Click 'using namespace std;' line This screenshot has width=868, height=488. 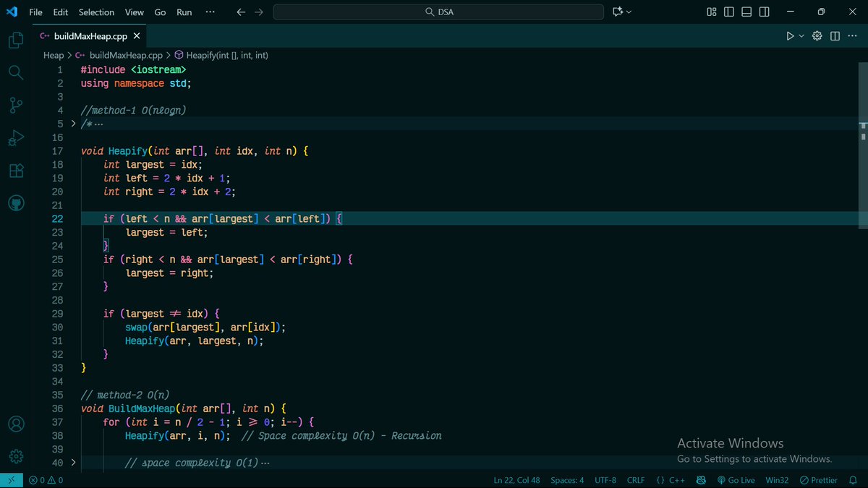click(135, 83)
